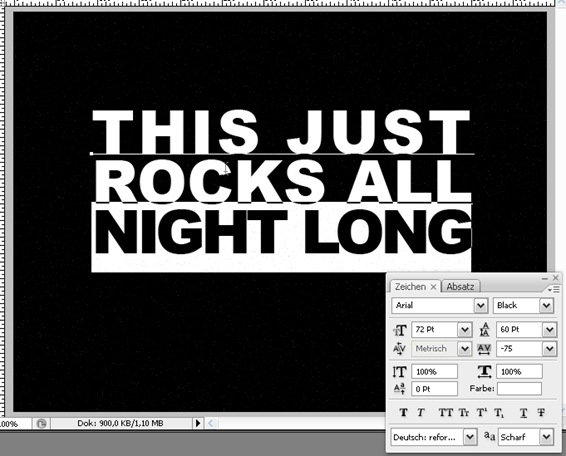Apply Strikethrough text style
Image resolution: width=566 pixels, height=456 pixels.
[x=541, y=412]
